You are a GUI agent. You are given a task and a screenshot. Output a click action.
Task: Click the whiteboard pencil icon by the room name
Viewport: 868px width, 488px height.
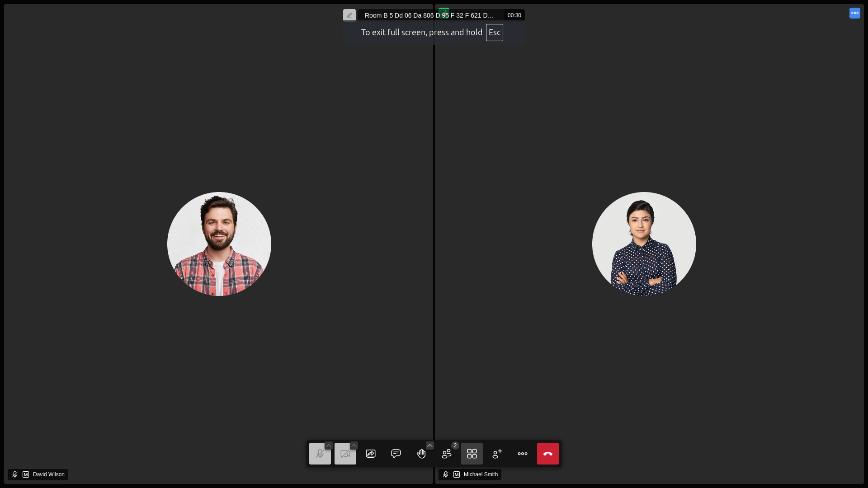349,15
